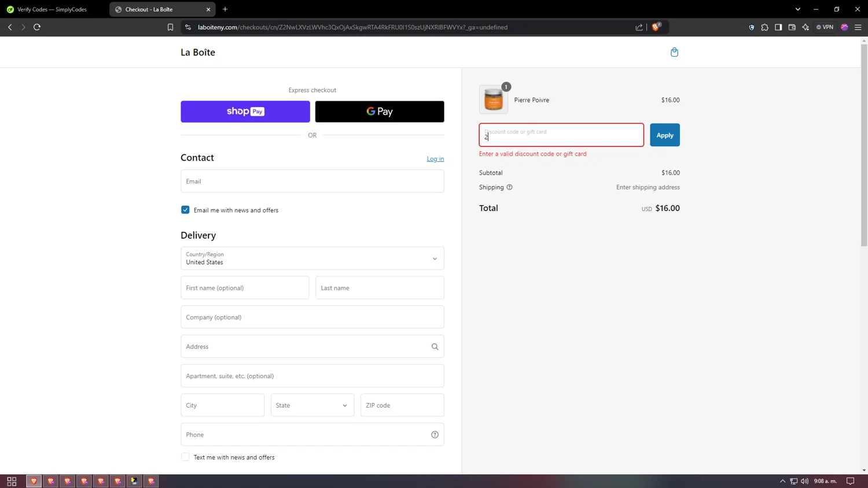This screenshot has height=488, width=868.
Task: Open Brave Shields lion icon
Action: point(656,27)
